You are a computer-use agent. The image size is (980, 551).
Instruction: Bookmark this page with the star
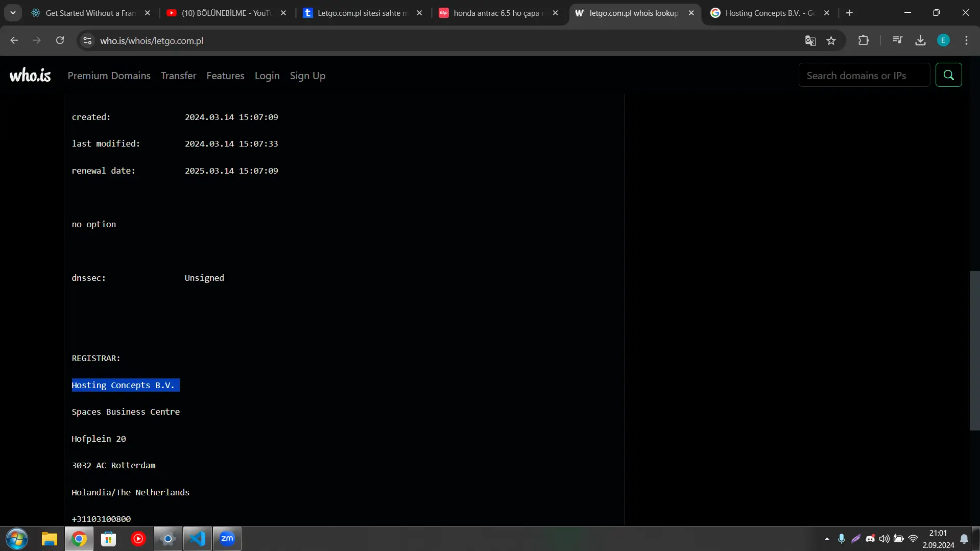point(831,40)
